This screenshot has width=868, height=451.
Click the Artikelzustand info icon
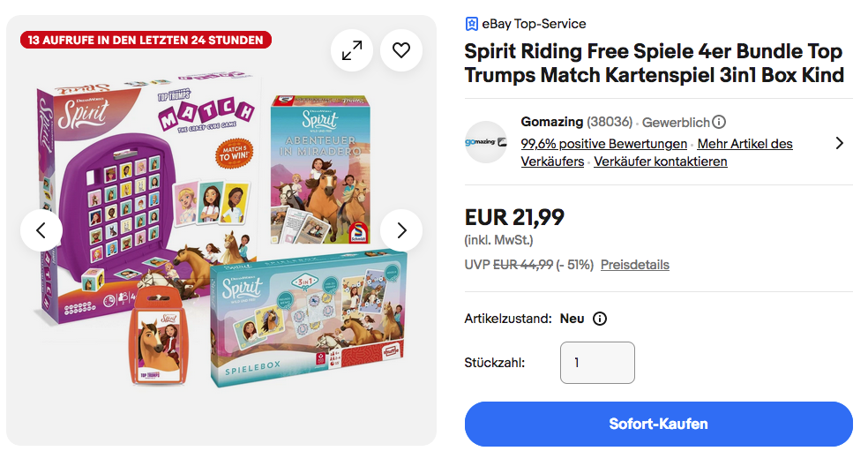pyautogui.click(x=600, y=319)
